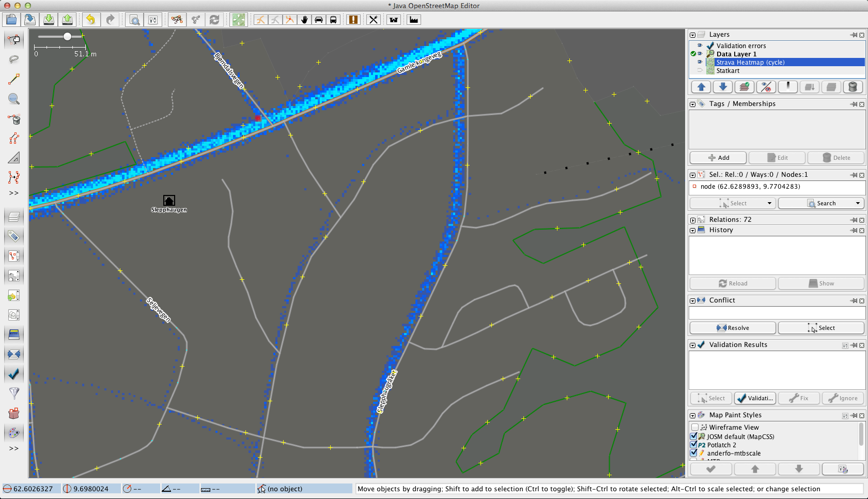This screenshot has height=499, width=868.
Task: Click Download map data toolbar icon
Action: (x=49, y=20)
